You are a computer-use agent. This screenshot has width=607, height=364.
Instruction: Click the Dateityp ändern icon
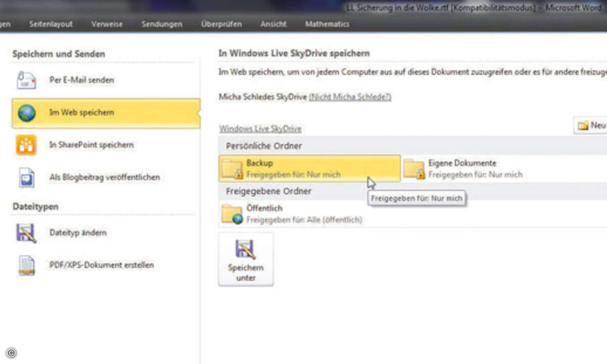[x=26, y=233]
